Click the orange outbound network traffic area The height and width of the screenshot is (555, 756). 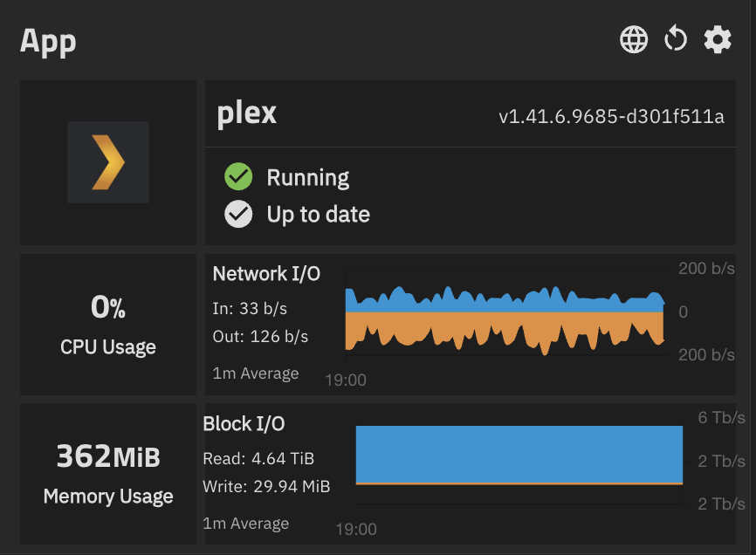pyautogui.click(x=505, y=329)
